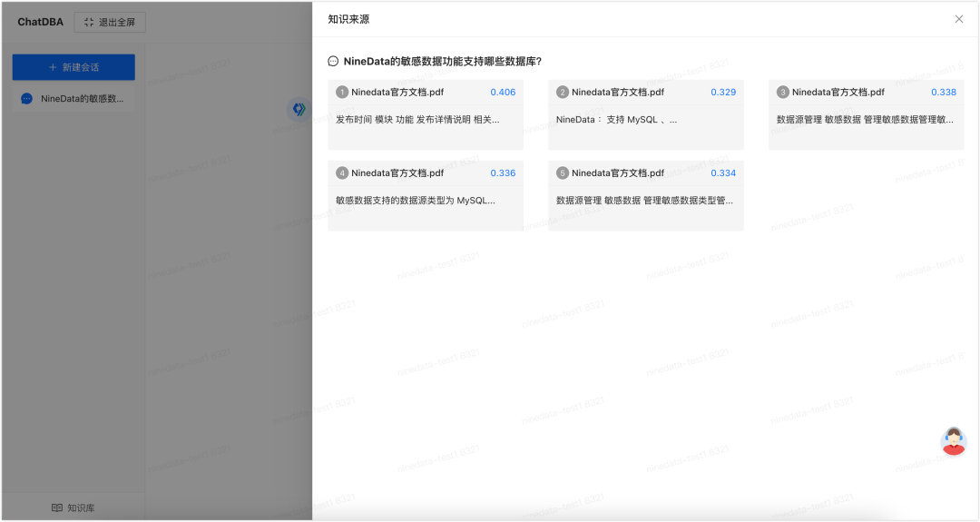Click card 1 title Ninedata官方文档.pdf

click(x=397, y=92)
